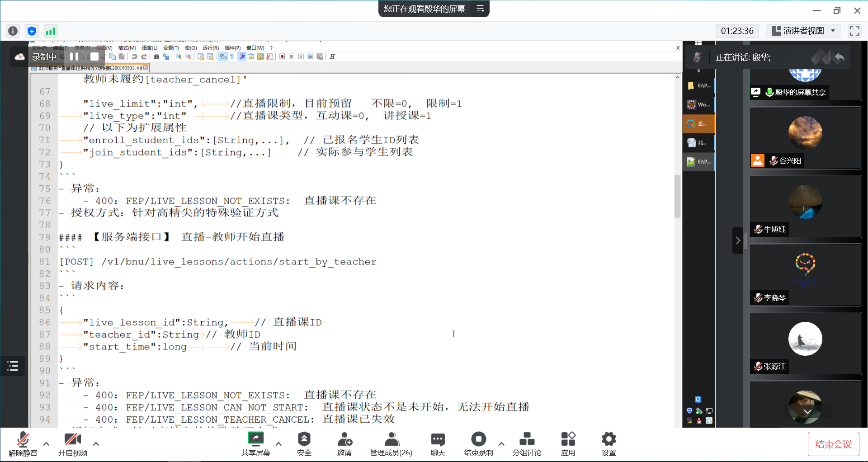
Task: Click Undo in the shared editor toolbar
Action: pyautogui.click(x=134, y=57)
